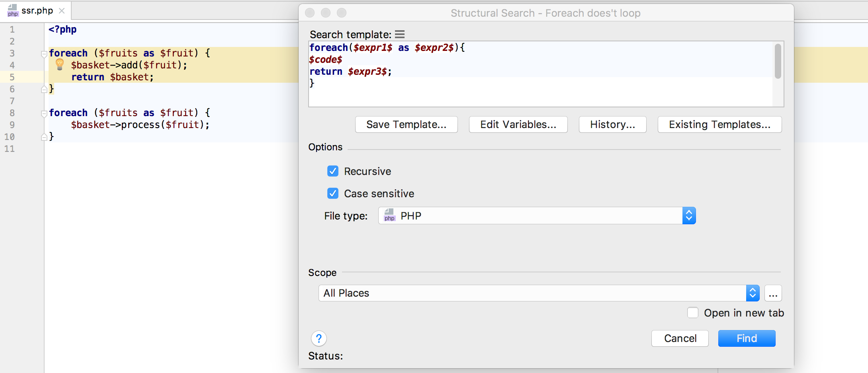
Task: Click fold end marker on line 6
Action: click(x=44, y=89)
